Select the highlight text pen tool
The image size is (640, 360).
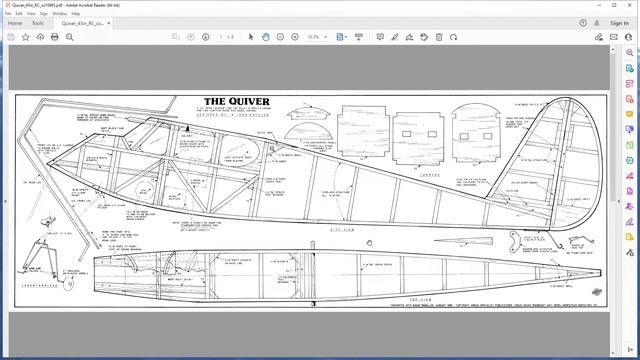[395, 37]
